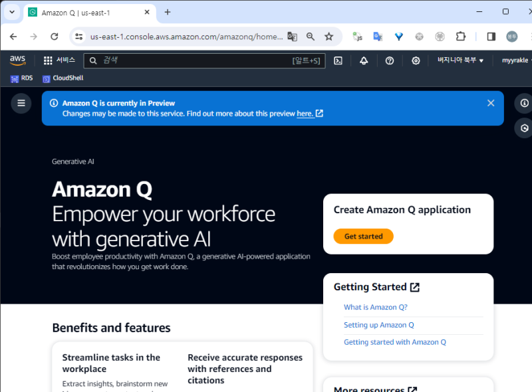Open the myyrakle account menu
532x392 pixels.
pos(516,60)
